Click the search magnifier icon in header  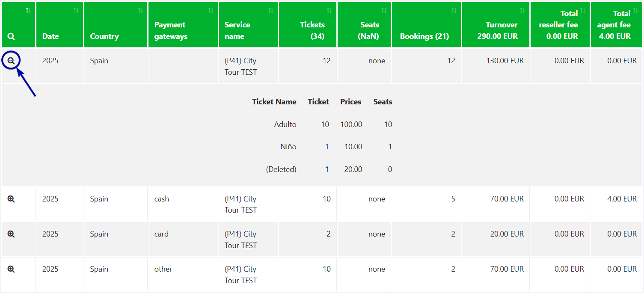[11, 37]
